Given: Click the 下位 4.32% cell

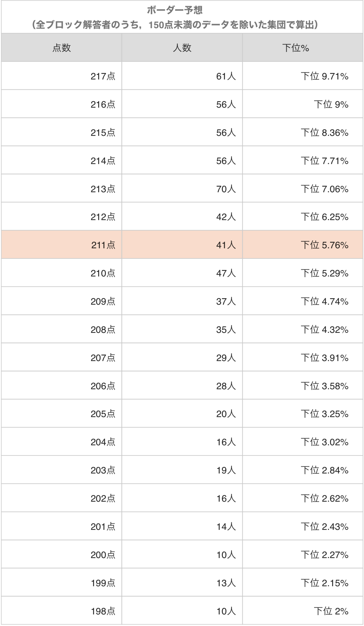Looking at the screenshot, I should click(x=324, y=329).
